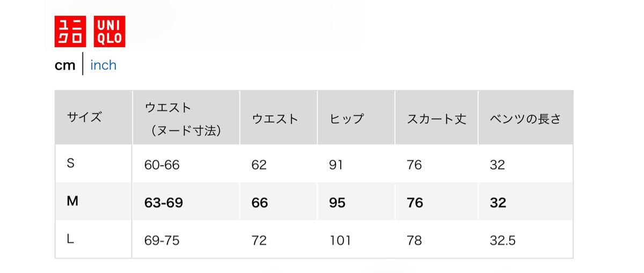The height and width of the screenshot is (273, 644).
Task: Click the スカート丈 column header
Action: tap(436, 119)
